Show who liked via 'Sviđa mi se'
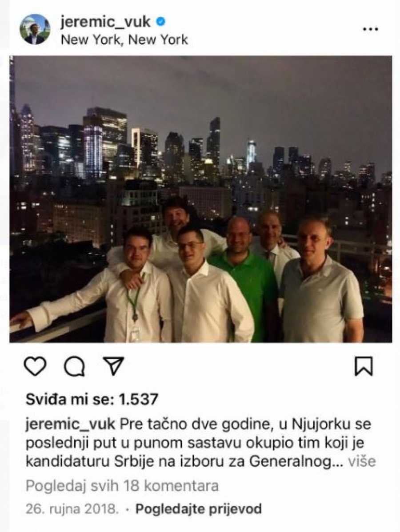The width and height of the screenshot is (400, 532). pyautogui.click(x=68, y=399)
